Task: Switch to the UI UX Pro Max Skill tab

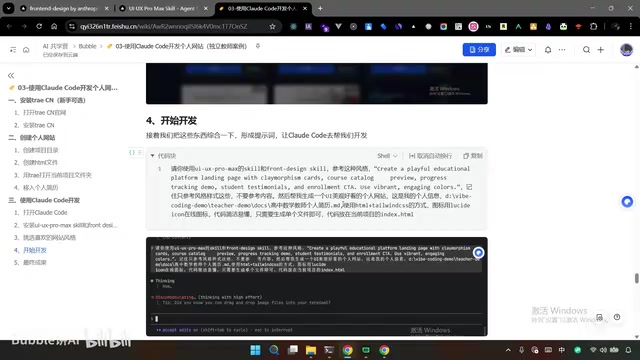Action: pyautogui.click(x=162, y=8)
